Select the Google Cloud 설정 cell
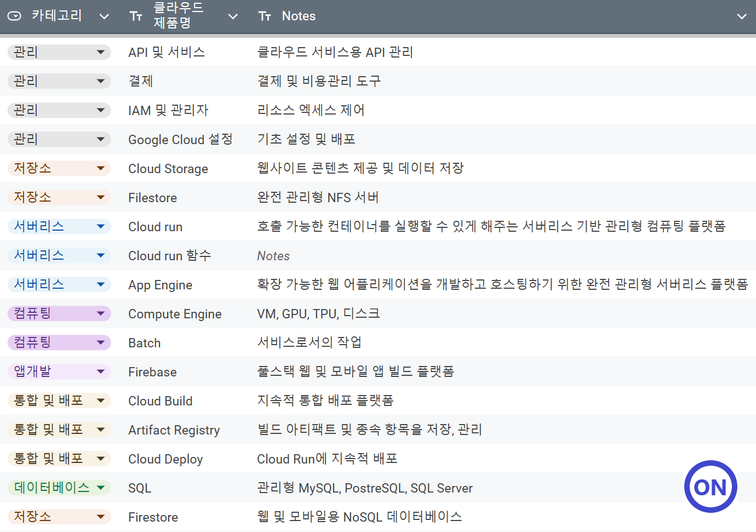Image resolution: width=756 pixels, height=532 pixels. (x=181, y=139)
